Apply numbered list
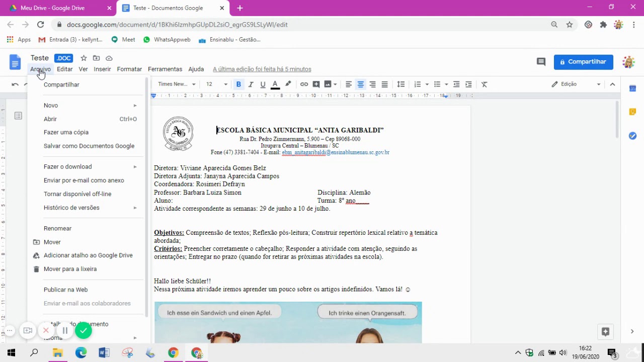Screen dimensions: 644x362 (418, 84)
